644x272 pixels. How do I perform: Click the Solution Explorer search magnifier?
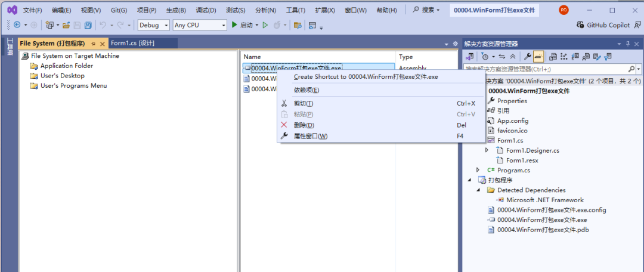[x=631, y=69]
